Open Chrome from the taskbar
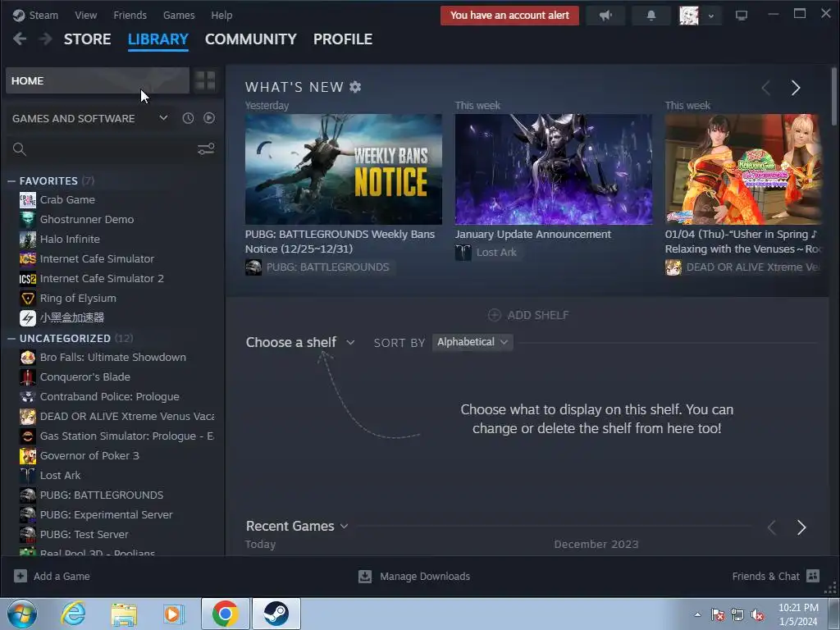 click(x=225, y=614)
